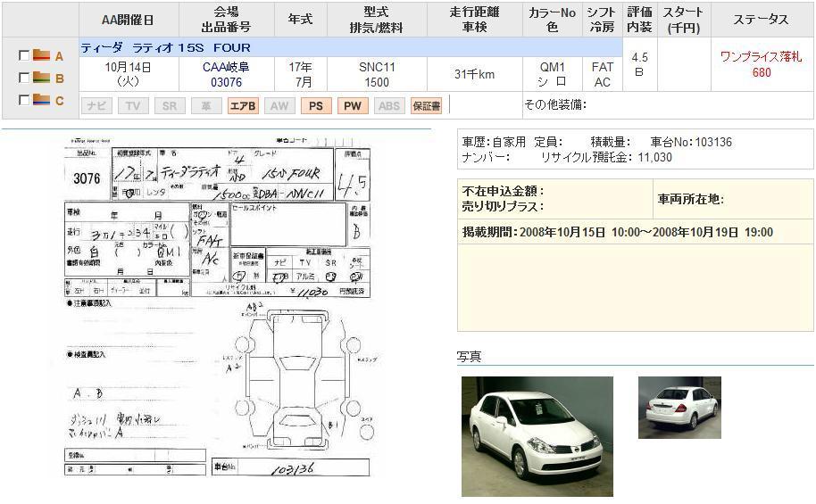Screen dimensions: 816x504
Task: Click the SR sunroof badge
Action: click(170, 105)
